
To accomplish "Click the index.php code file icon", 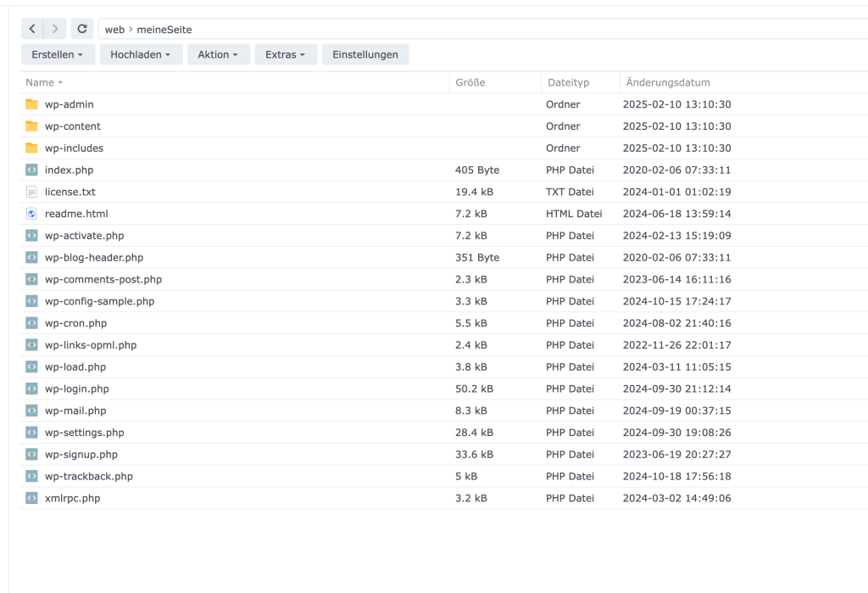I will click(32, 170).
